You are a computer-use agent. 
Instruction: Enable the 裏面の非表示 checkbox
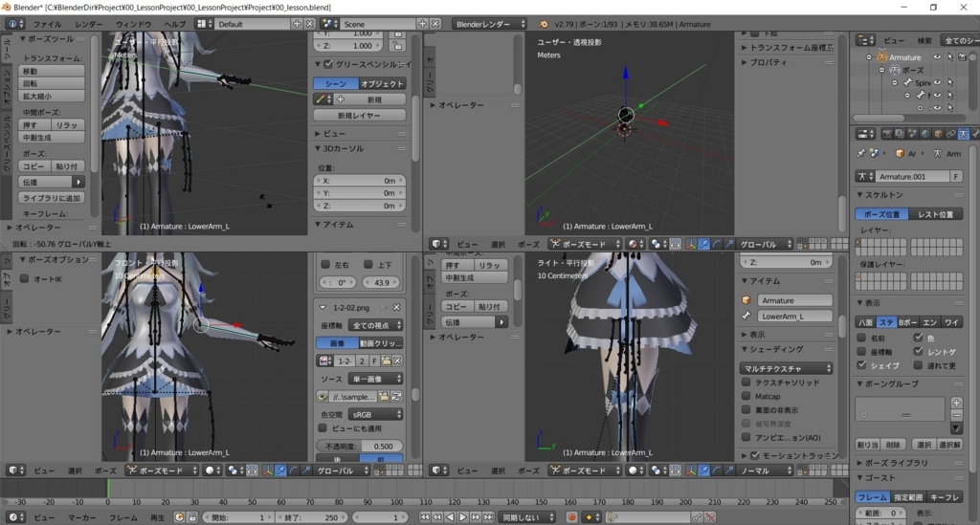(746, 409)
